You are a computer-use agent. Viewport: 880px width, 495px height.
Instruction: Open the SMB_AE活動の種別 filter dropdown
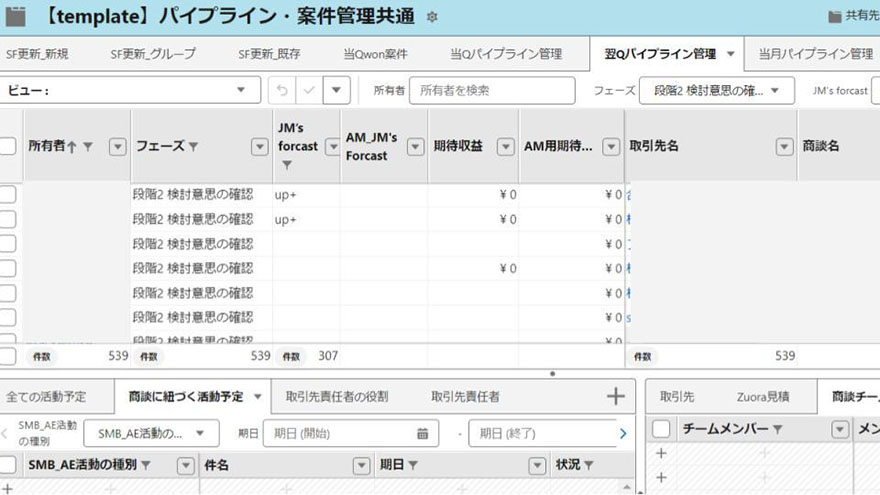[152, 433]
